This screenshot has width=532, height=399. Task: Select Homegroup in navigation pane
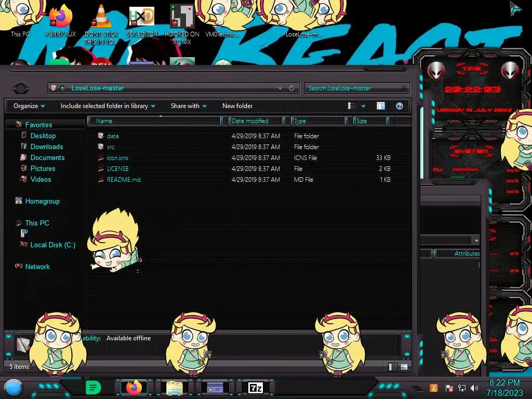tap(43, 201)
